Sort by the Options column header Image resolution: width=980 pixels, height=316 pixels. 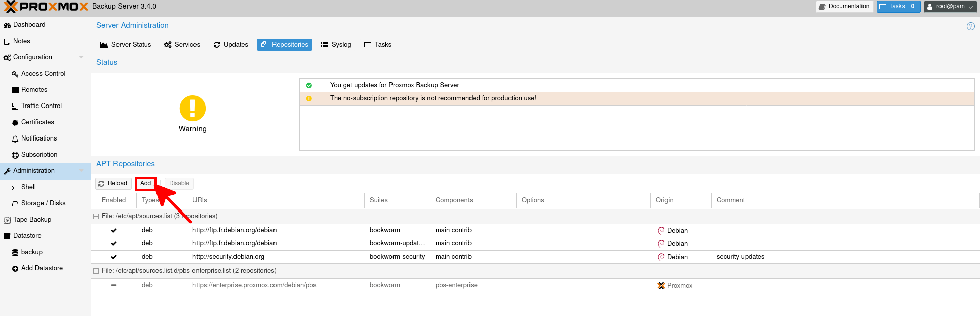(583, 200)
